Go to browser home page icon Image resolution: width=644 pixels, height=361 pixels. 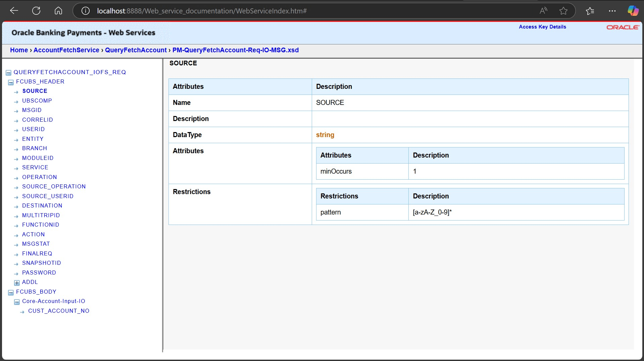pos(58,11)
